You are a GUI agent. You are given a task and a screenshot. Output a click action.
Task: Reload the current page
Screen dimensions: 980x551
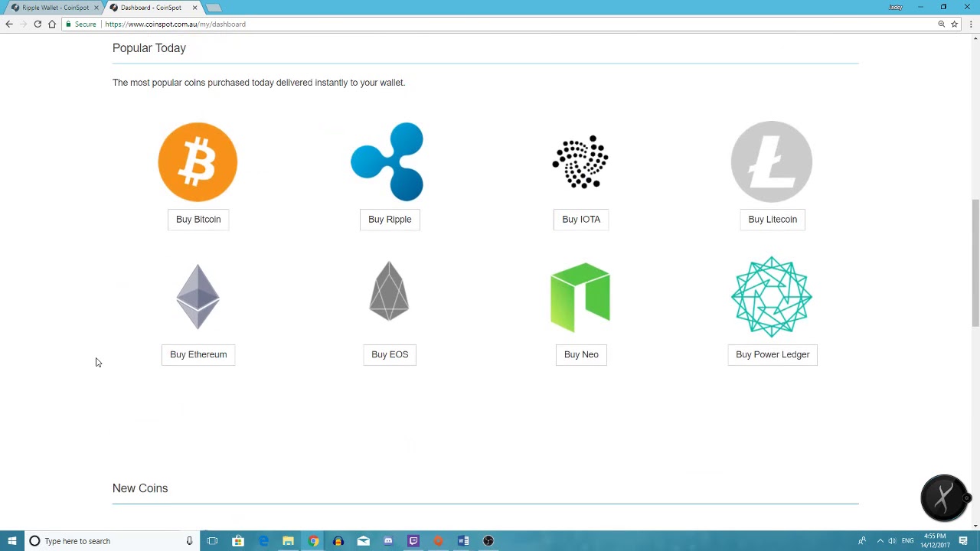point(38,24)
